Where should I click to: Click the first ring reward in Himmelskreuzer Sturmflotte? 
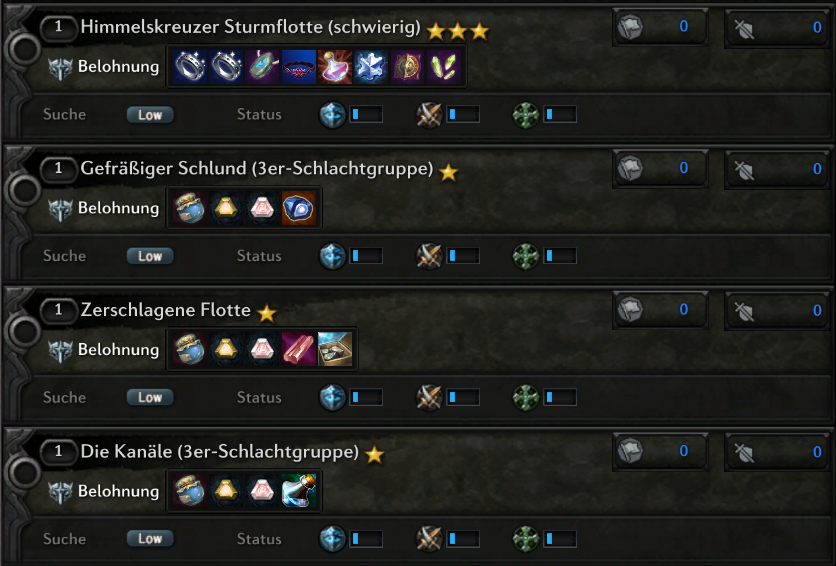(x=189, y=67)
